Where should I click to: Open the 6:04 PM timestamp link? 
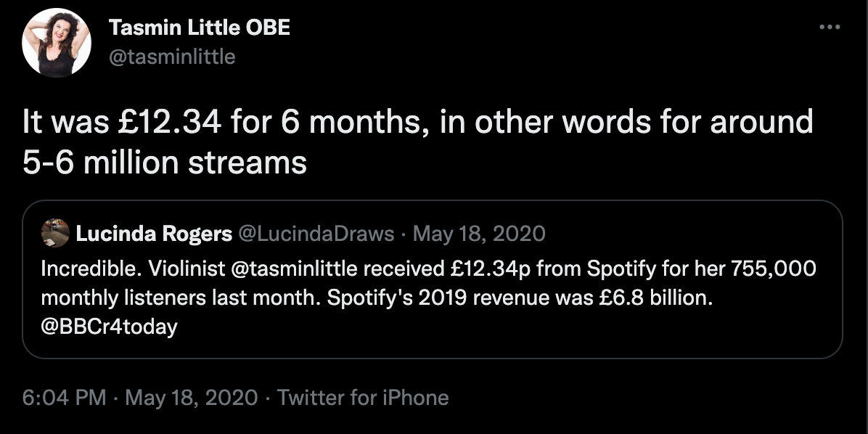pyautogui.click(x=64, y=398)
